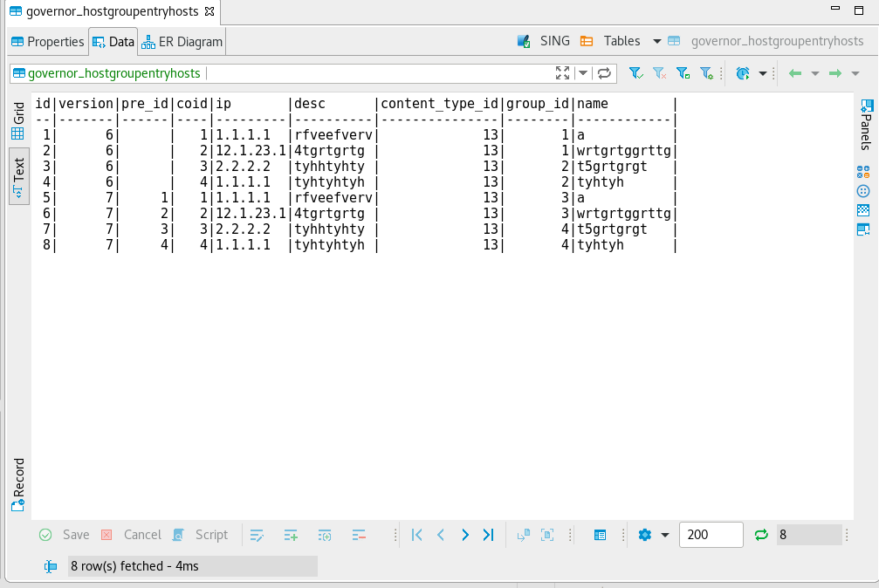Click the '8 row(s) fetched - 4ms' status text
Screen dimensions: 879x588
click(x=134, y=566)
